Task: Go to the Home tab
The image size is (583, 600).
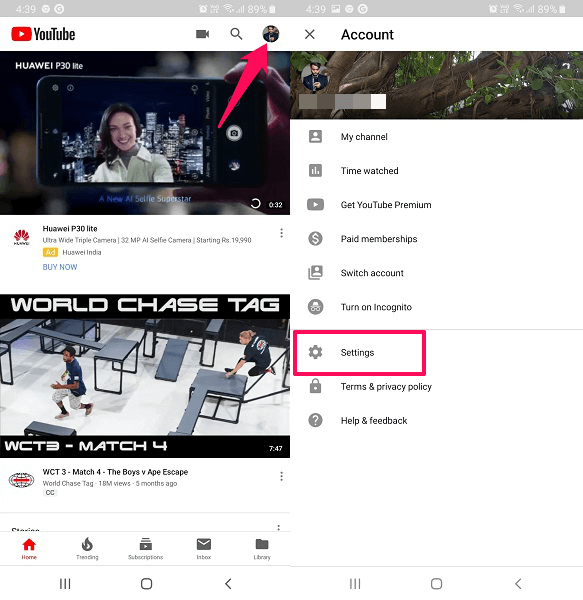Action: [x=29, y=549]
